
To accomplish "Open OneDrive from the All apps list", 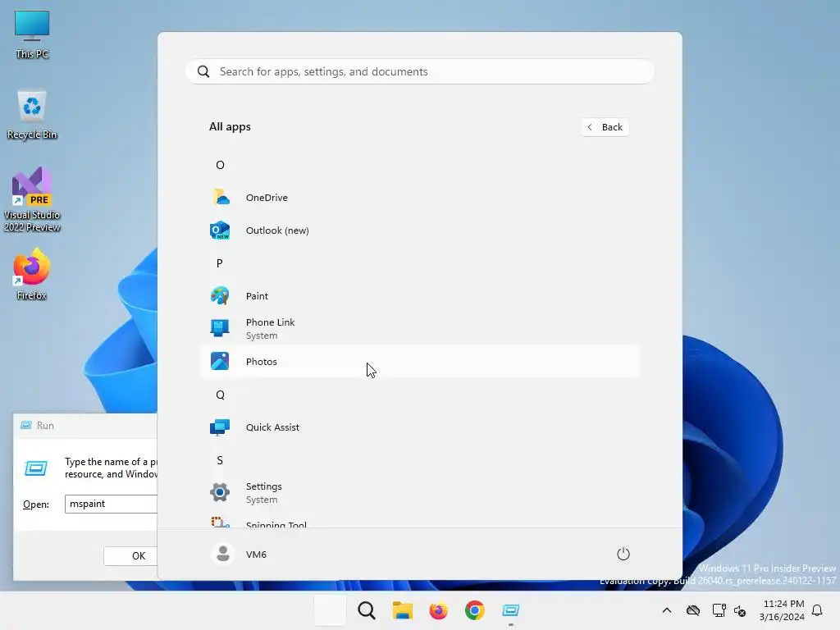I will tap(420, 198).
